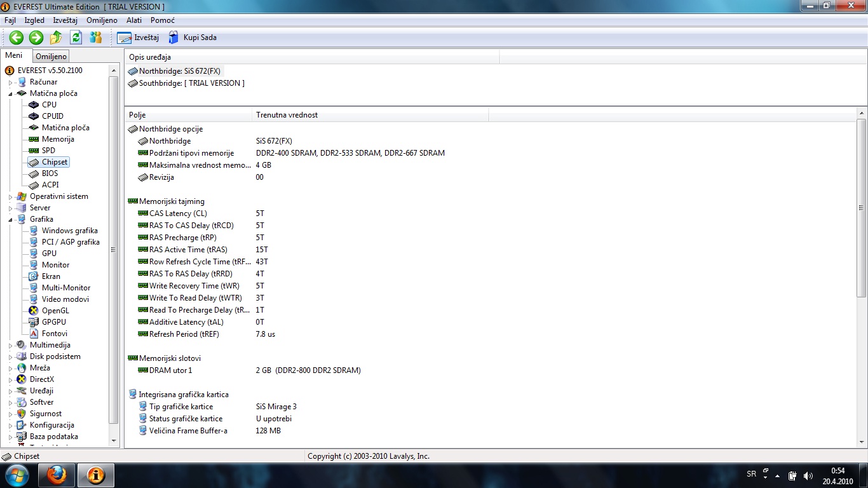Expand the Operativni sistem tree node
This screenshot has height=488, width=868.
coord(11,196)
